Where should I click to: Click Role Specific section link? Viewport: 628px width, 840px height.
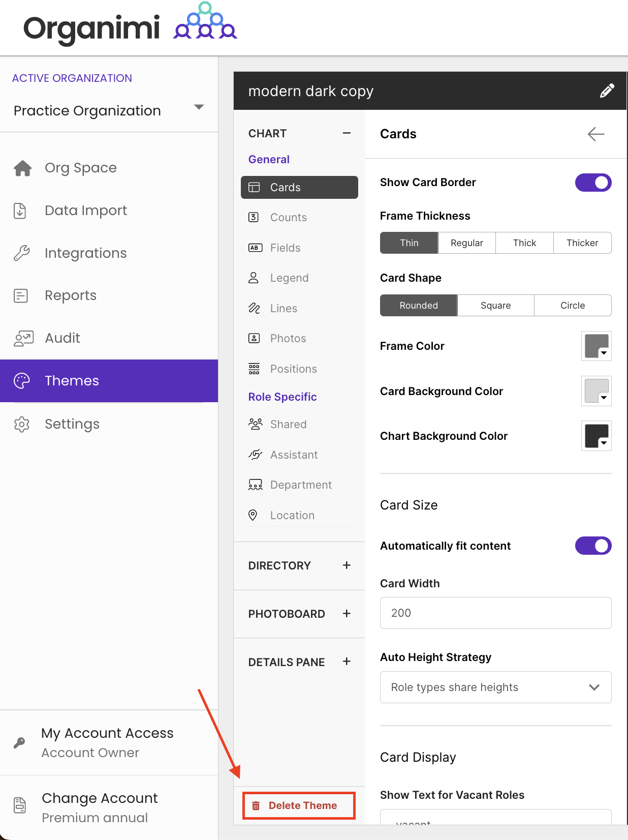[282, 397]
